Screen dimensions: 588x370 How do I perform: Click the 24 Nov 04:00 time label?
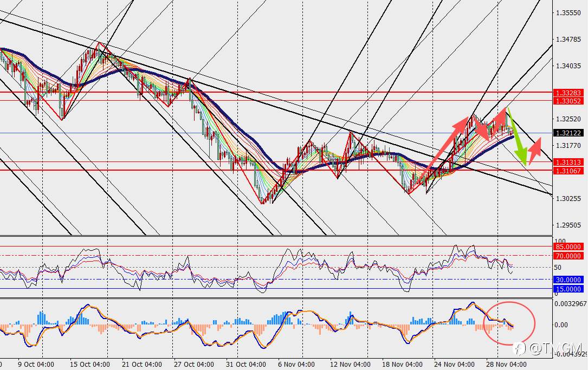click(x=454, y=364)
